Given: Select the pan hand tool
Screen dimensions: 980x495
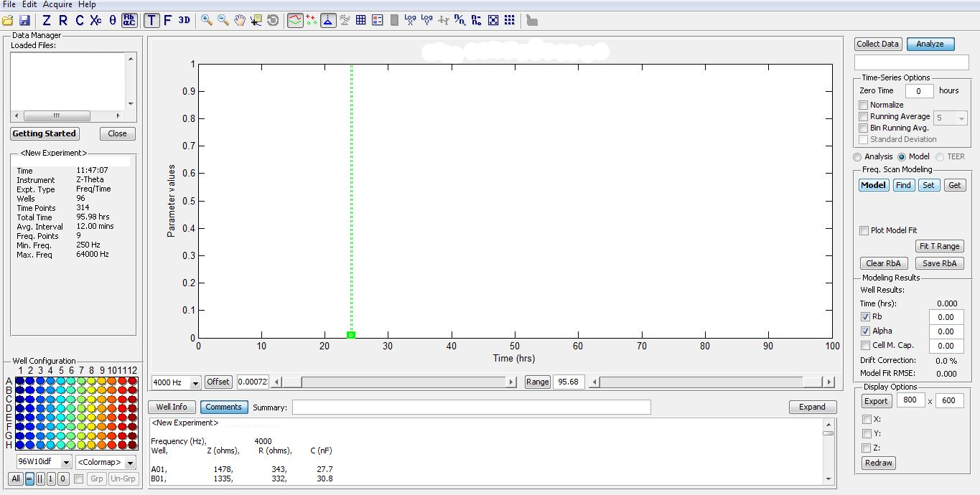Looking at the screenshot, I should (240, 21).
